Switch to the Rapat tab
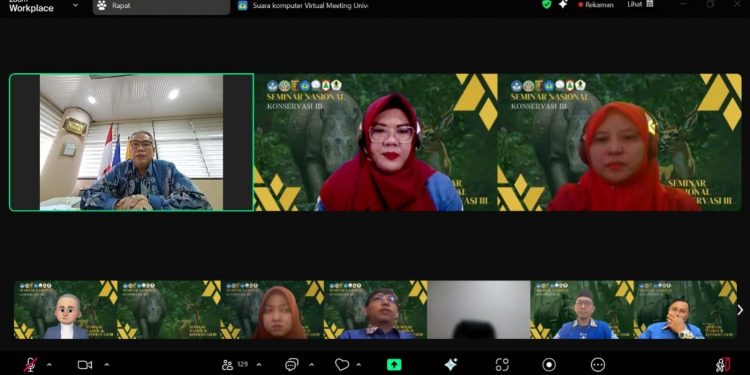Image resolution: width=750 pixels, height=375 pixels. 162,6
